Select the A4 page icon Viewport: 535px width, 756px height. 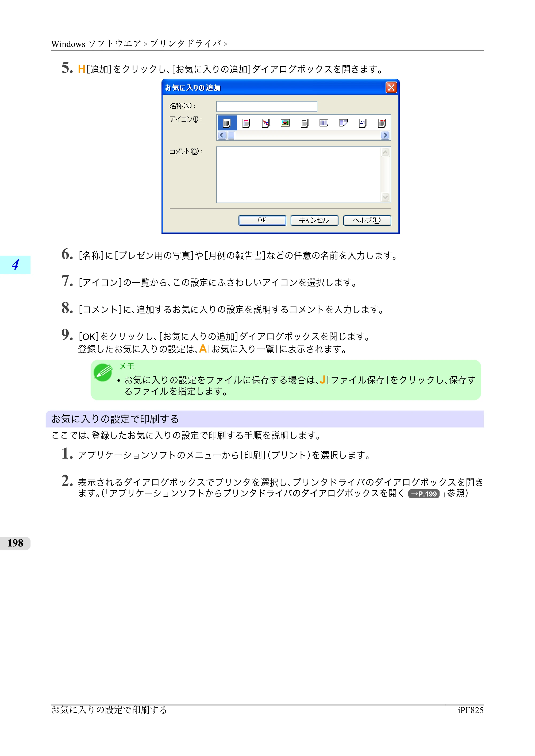point(363,123)
